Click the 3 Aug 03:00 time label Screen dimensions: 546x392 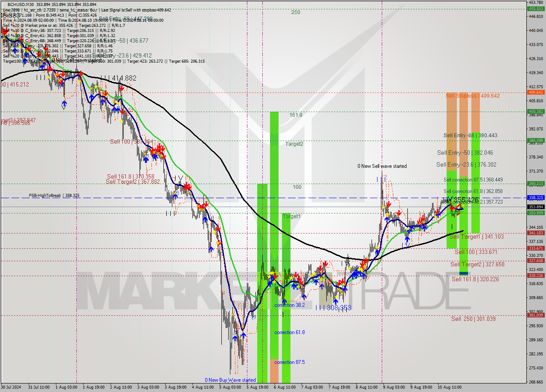pyautogui.click(x=149, y=387)
